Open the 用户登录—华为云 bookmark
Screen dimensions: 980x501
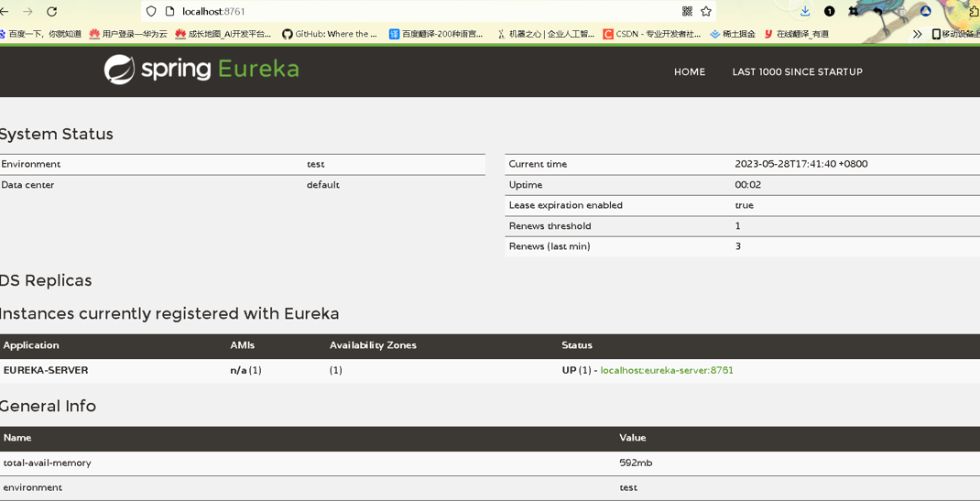click(128, 34)
